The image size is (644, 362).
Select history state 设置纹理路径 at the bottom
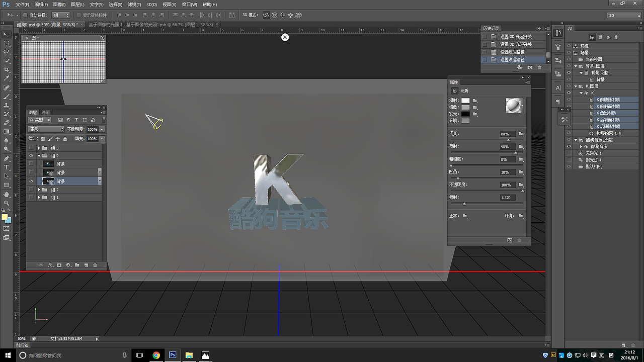512,60
